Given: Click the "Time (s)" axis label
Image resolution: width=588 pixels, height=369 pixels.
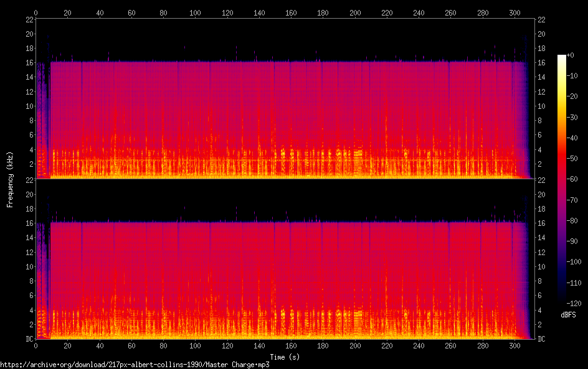Looking at the screenshot, I should (x=285, y=357).
